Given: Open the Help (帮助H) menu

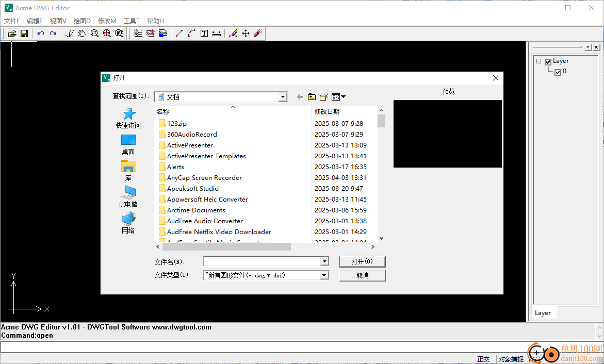Looking at the screenshot, I should (155, 21).
